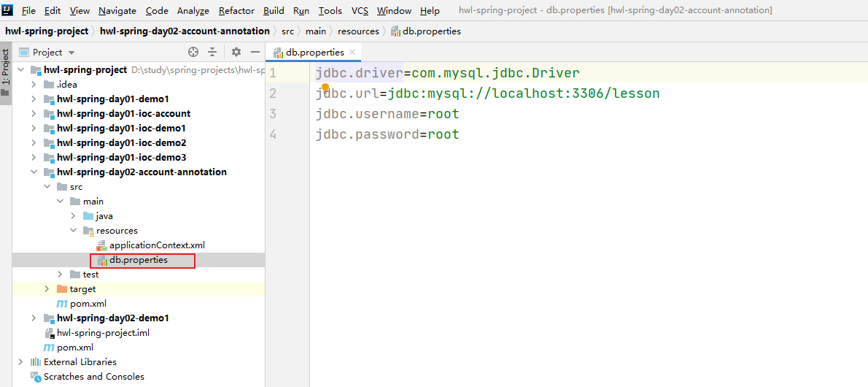Click the jdbc.driver key
The width and height of the screenshot is (868, 387).
(x=360, y=72)
